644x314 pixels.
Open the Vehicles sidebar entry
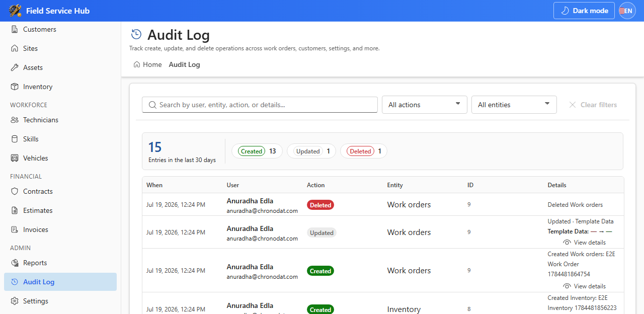coord(60,158)
